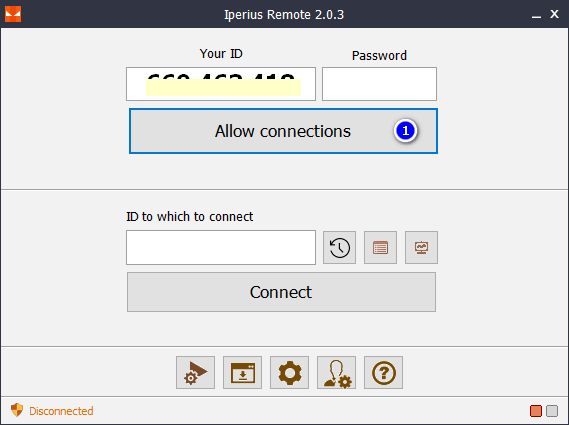Image resolution: width=569 pixels, height=425 pixels.
Task: Click the gray status indicator square
Action: click(552, 411)
